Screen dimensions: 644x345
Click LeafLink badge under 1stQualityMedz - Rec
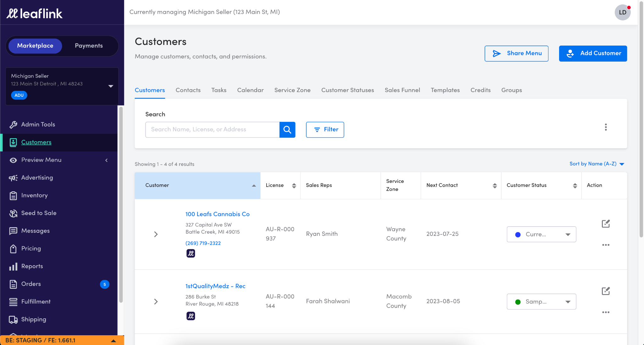pos(191,316)
